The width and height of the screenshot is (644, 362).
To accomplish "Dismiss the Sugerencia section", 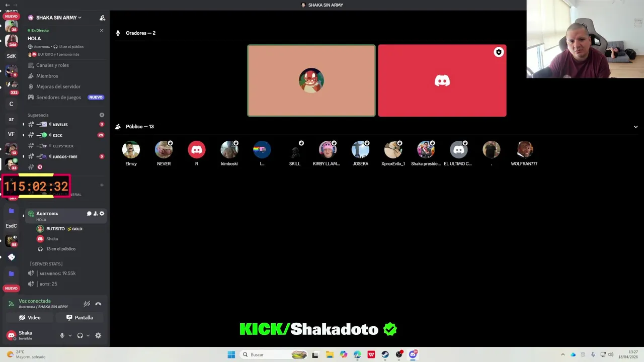I will pos(102,115).
